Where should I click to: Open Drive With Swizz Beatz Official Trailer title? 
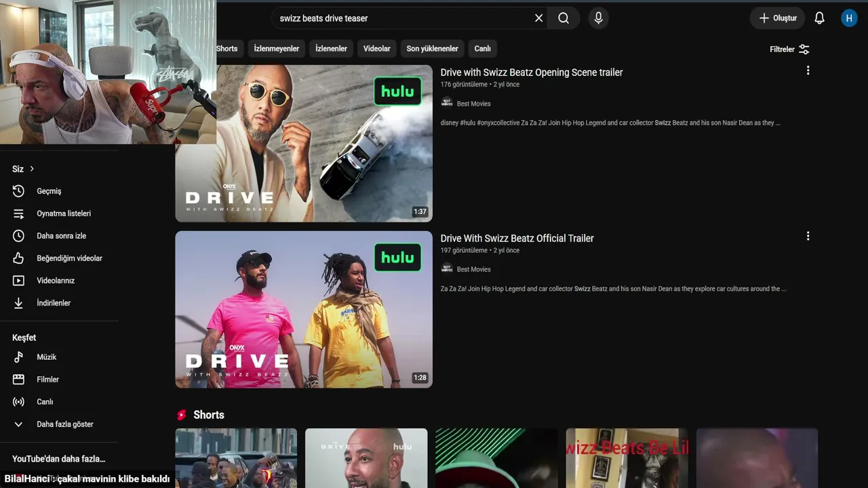(517, 239)
